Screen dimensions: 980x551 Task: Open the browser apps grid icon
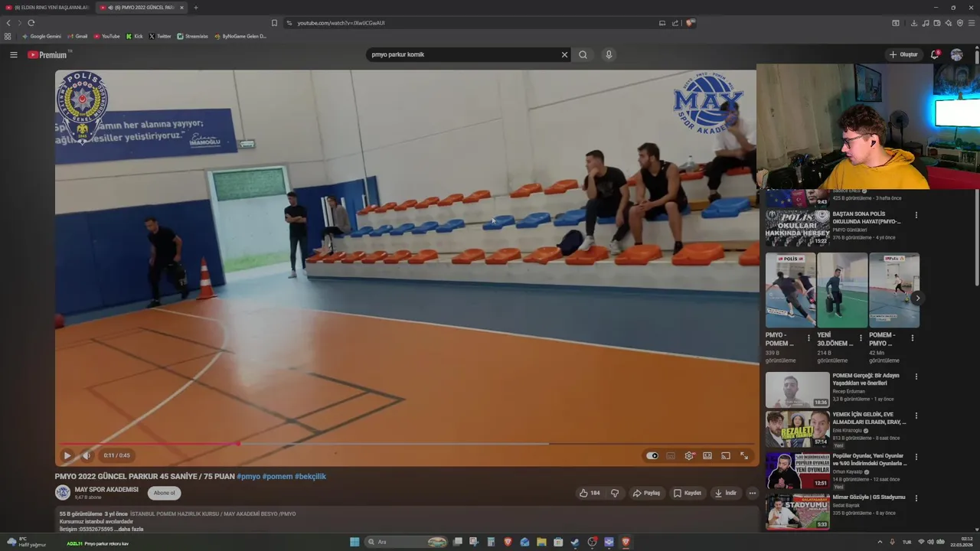8,36
